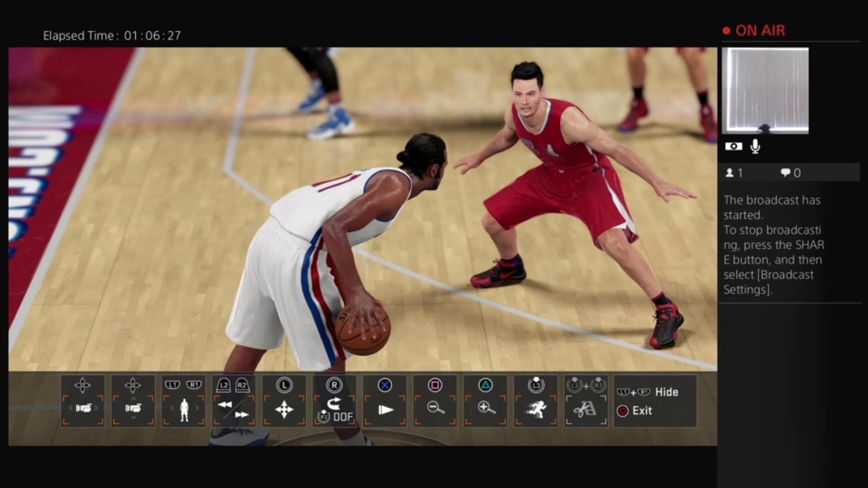
Task: Click the ON AIR broadcast indicator
Action: 753,30
